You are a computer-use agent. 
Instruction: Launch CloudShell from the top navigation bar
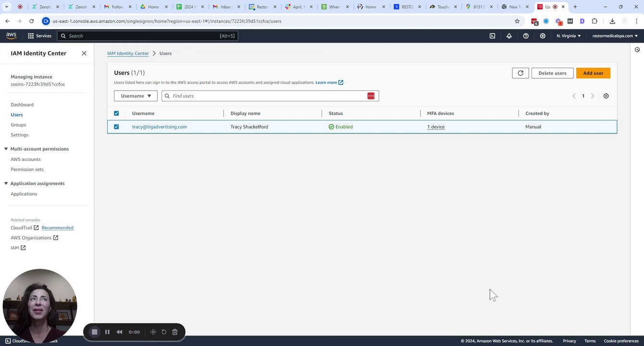492,36
